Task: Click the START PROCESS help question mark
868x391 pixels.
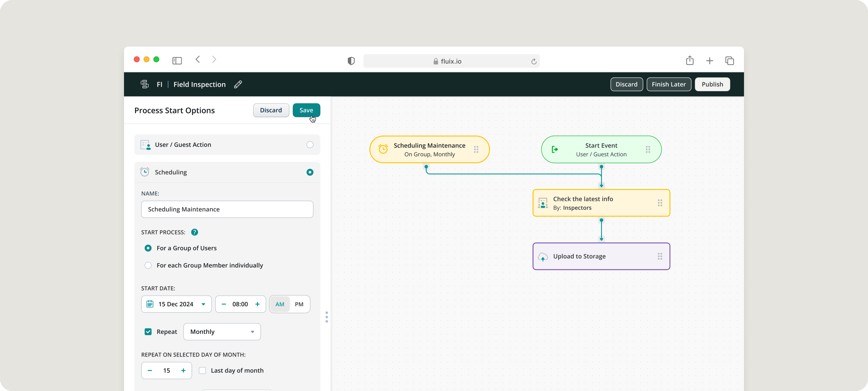Action: [194, 232]
